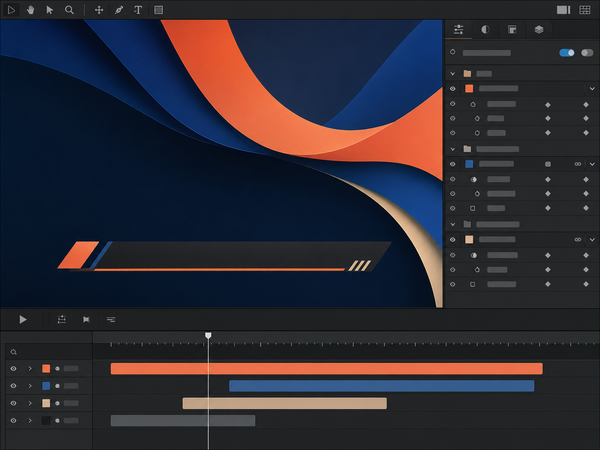
Task: Hide the black track in timeline
Action: click(x=13, y=421)
